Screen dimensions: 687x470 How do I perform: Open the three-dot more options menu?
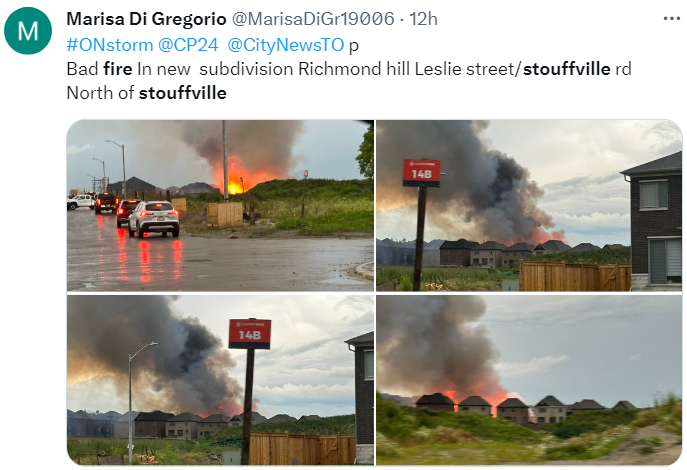(x=671, y=18)
